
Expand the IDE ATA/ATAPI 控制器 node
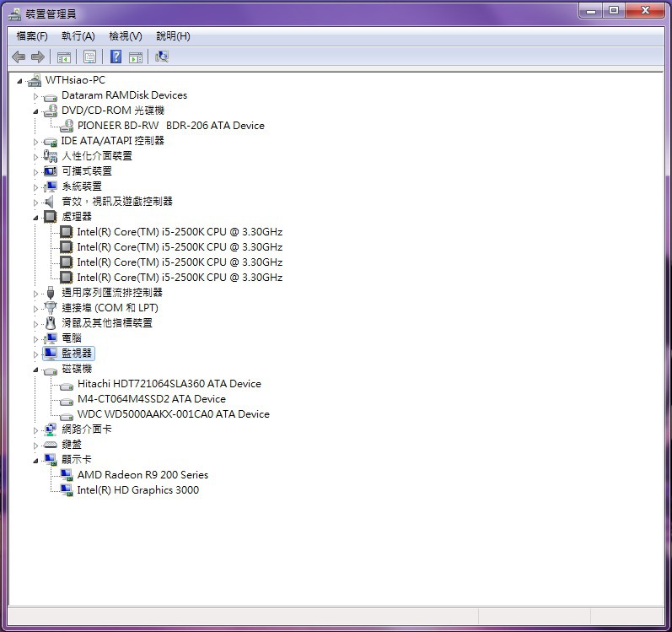[x=36, y=142]
